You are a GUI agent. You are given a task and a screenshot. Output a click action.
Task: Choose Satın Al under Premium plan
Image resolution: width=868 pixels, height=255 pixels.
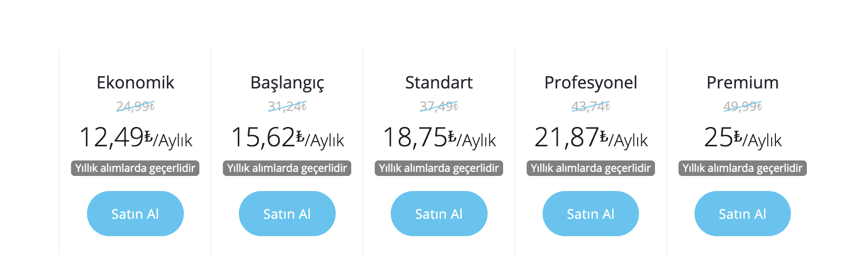click(x=742, y=214)
